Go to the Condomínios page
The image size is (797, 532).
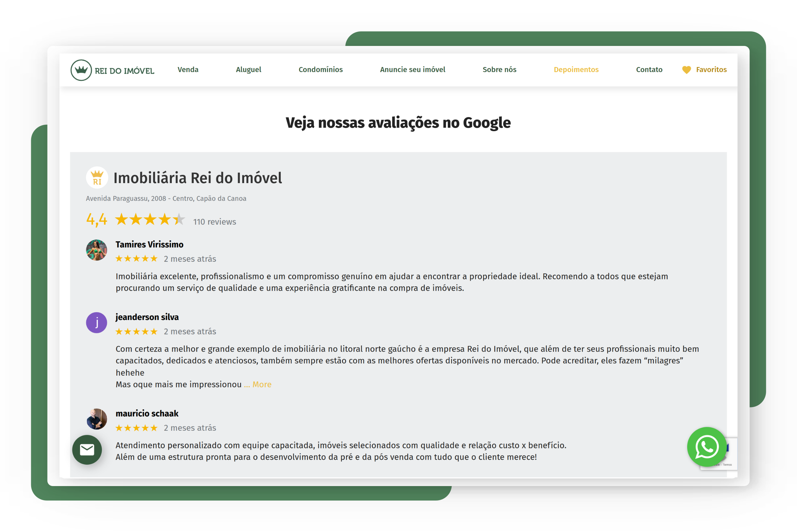tap(321, 70)
